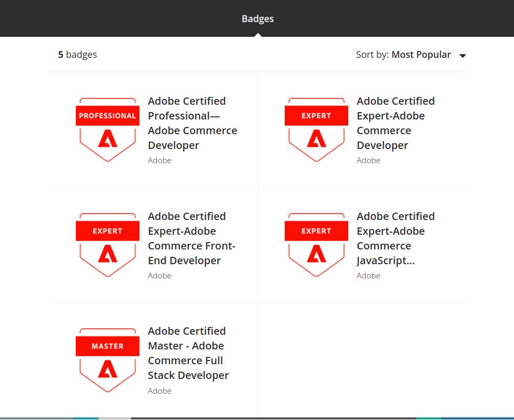Open Adobe Certified Professional—Adobe Commerce Developer title
The image size is (514, 420).
193,123
